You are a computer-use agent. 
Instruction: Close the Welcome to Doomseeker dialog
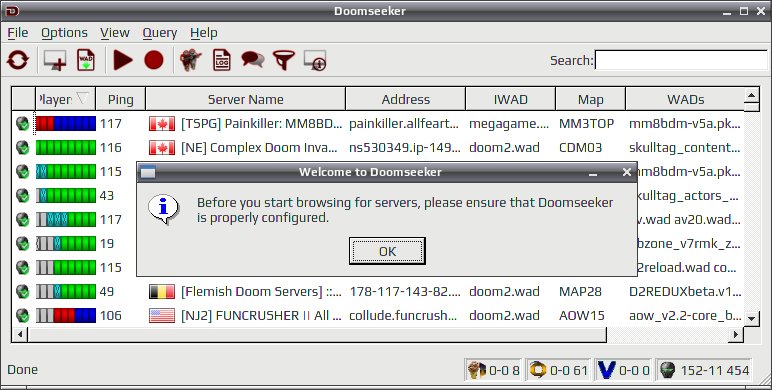point(627,172)
